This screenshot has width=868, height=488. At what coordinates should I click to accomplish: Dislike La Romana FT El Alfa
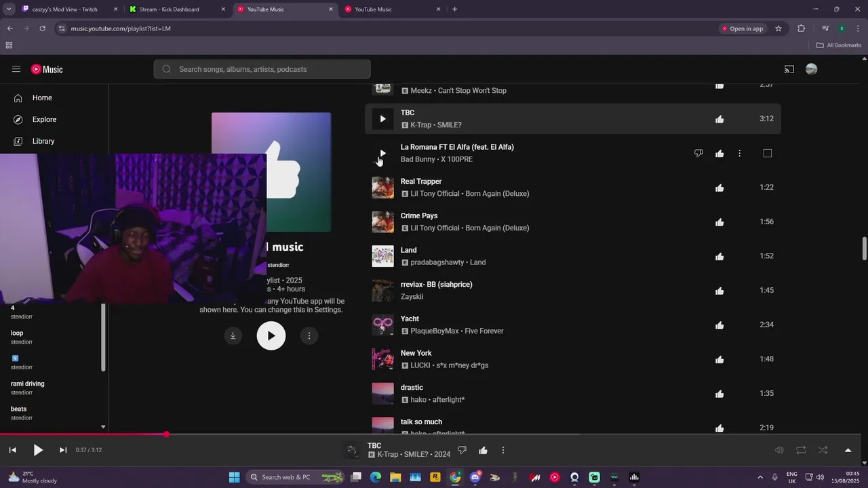coord(698,153)
